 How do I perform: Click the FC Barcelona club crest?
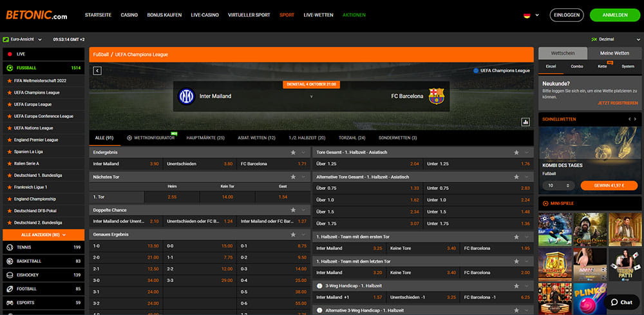click(436, 96)
